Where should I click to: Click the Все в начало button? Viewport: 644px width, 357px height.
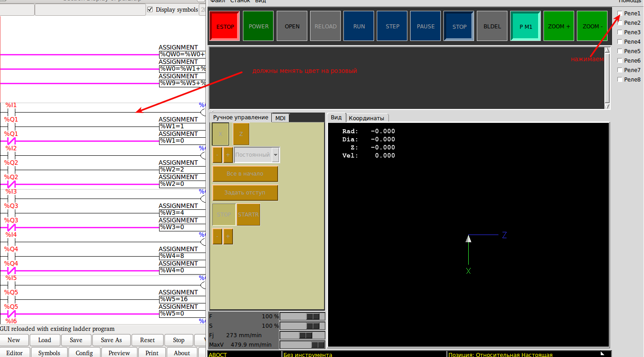point(245,174)
